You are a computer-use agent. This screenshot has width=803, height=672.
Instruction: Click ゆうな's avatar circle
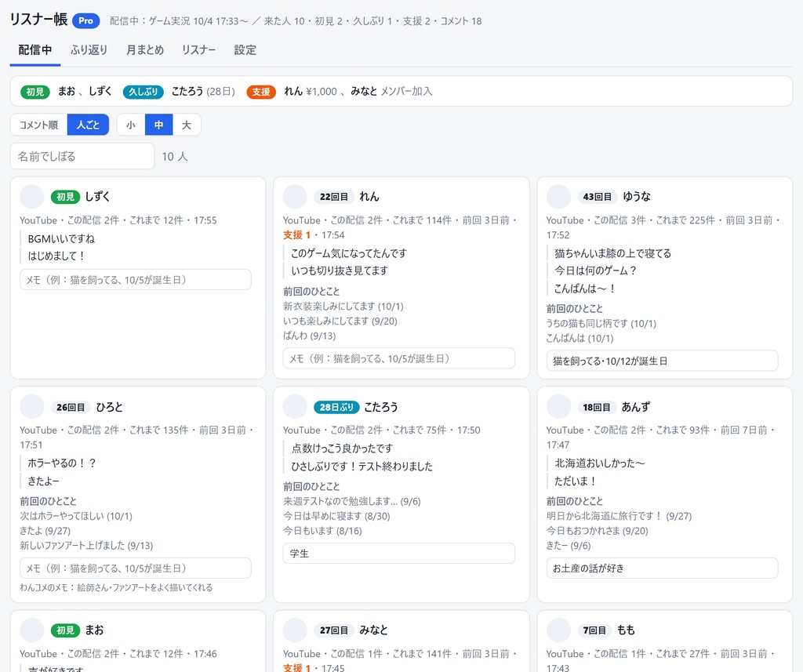558,197
